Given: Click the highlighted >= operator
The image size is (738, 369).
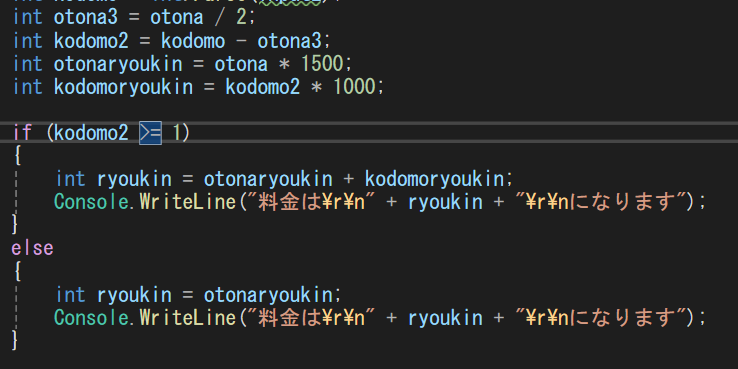Looking at the screenshot, I should pyautogui.click(x=150, y=133).
